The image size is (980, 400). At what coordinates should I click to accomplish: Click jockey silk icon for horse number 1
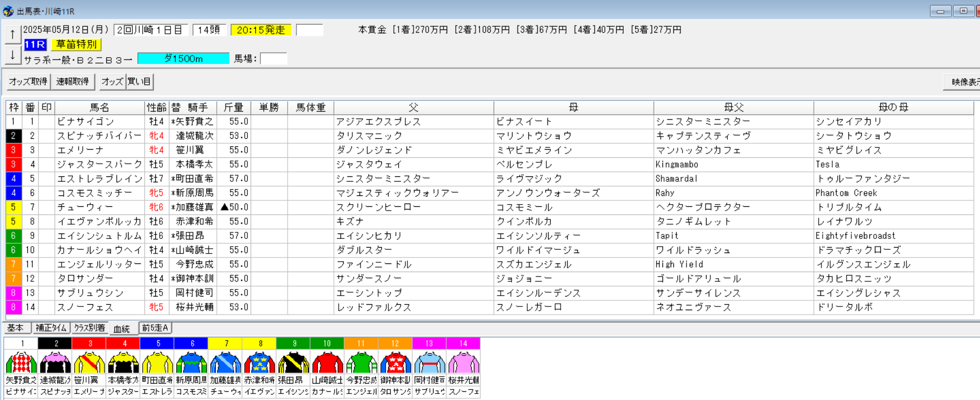coord(21,363)
